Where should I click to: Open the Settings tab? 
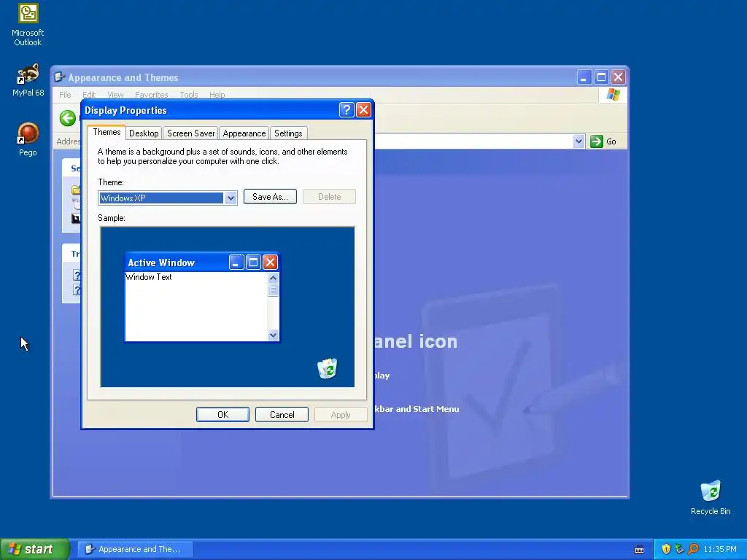[x=288, y=133]
